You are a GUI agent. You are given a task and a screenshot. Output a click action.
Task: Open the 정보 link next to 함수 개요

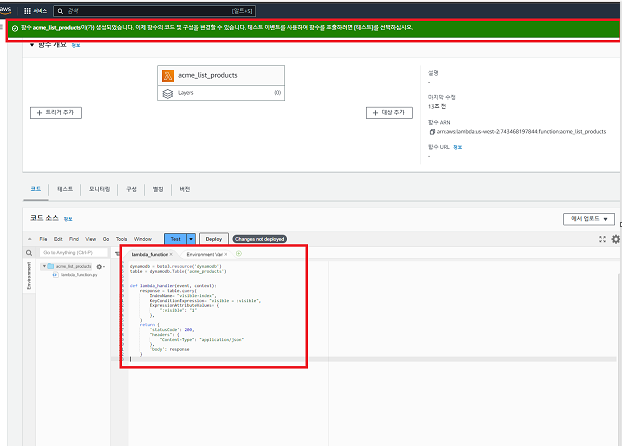pyautogui.click(x=76, y=46)
